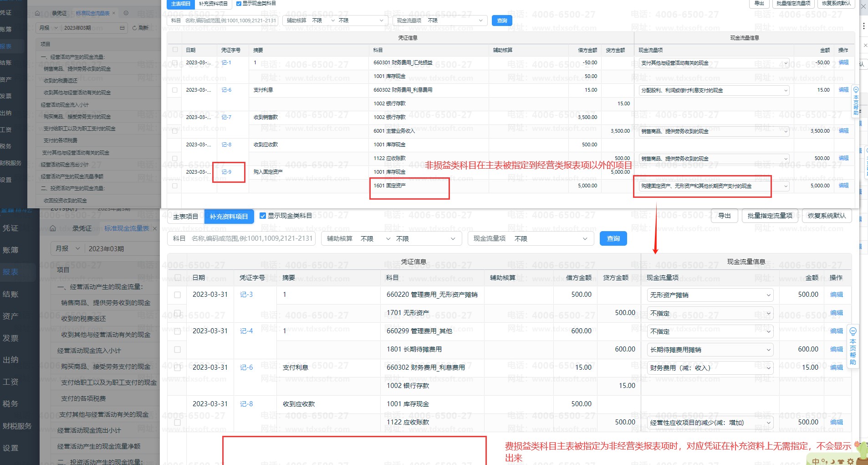Click the blue highlighted 主表项目 tab

181,4
